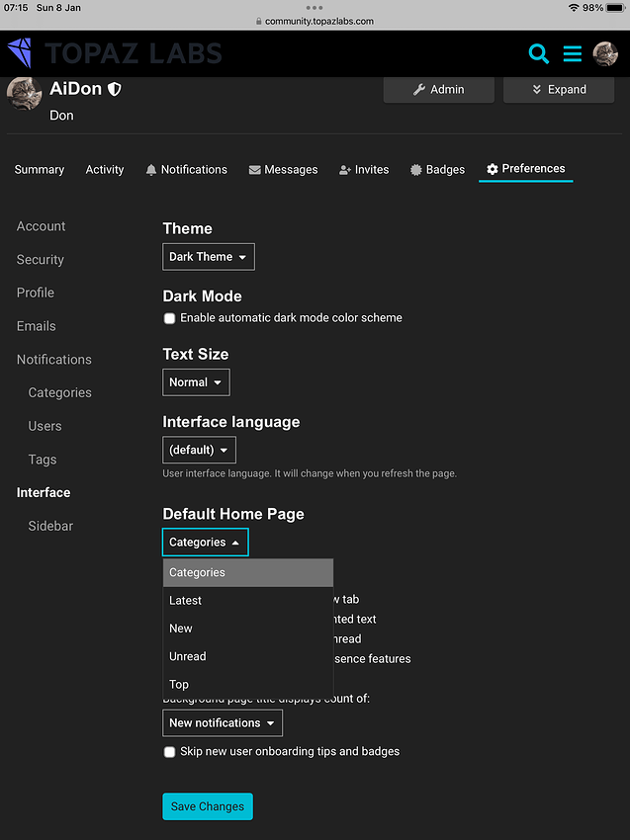Click the Topaz Labs logo
The width and height of the screenshot is (630, 840).
tap(114, 53)
